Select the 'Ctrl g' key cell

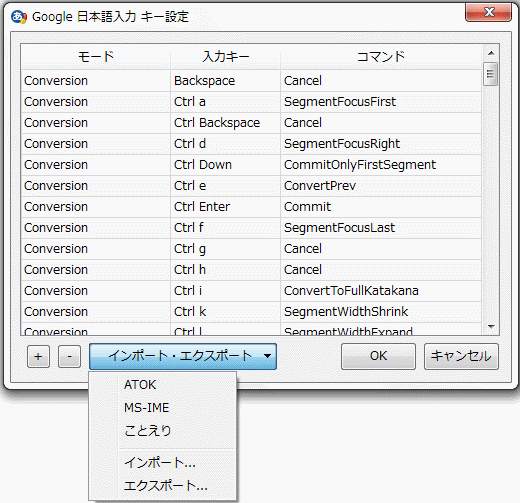pos(226,249)
